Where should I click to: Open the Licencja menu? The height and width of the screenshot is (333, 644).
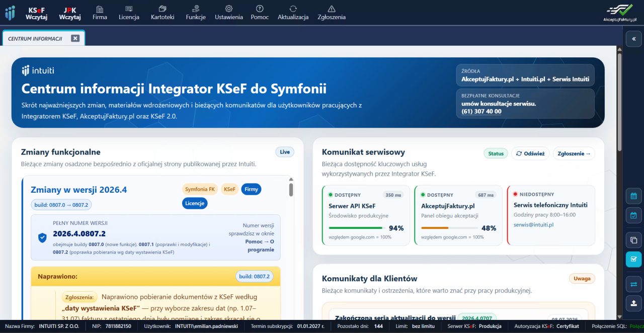[129, 13]
